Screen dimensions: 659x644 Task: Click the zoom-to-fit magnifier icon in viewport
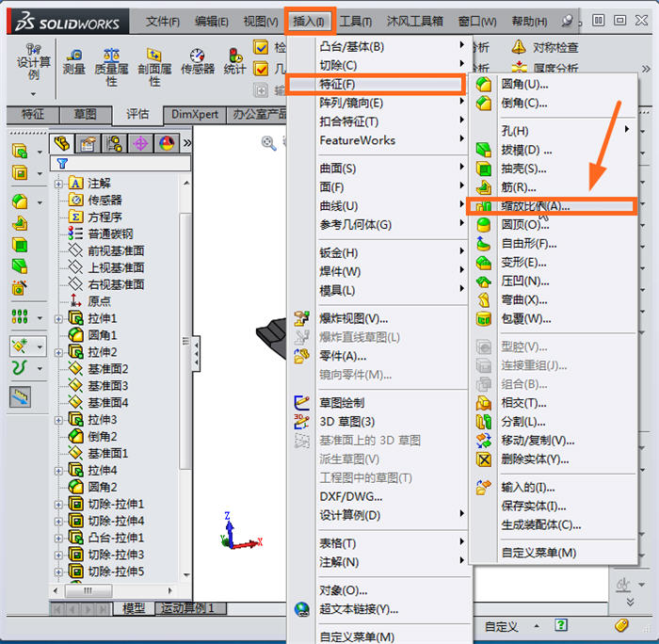(269, 143)
